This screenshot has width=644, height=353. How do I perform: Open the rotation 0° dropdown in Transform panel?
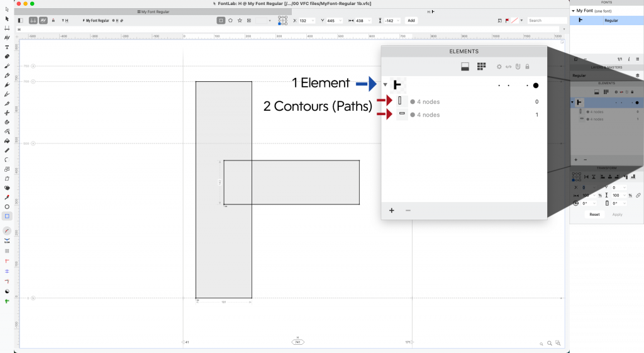595,203
